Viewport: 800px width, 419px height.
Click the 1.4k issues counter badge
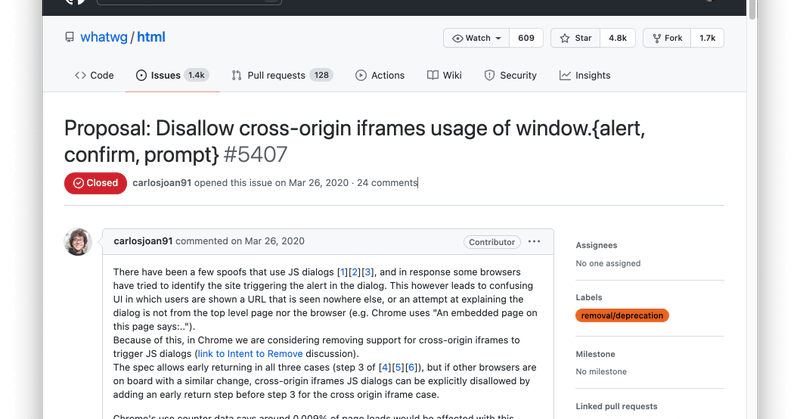point(196,76)
